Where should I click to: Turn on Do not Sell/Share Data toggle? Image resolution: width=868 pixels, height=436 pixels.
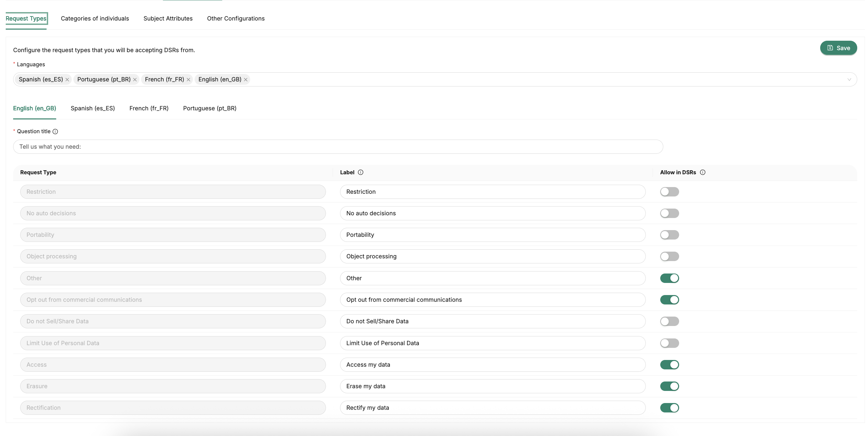(x=669, y=322)
